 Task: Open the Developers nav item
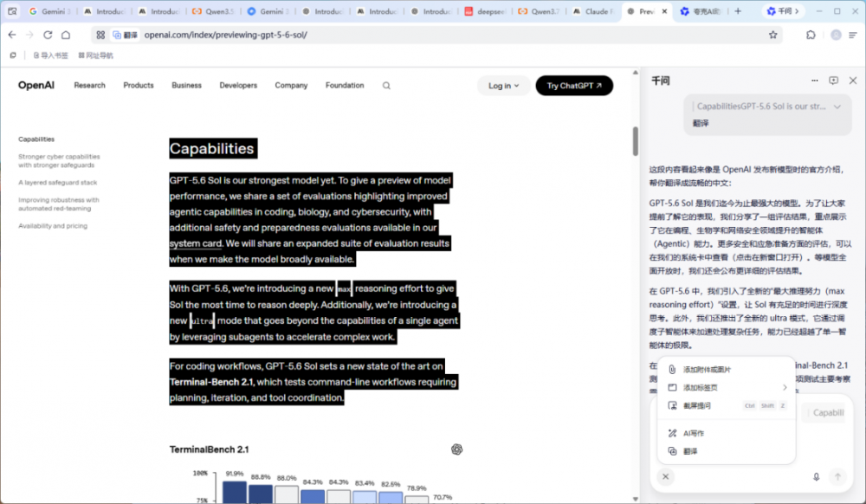tap(239, 86)
